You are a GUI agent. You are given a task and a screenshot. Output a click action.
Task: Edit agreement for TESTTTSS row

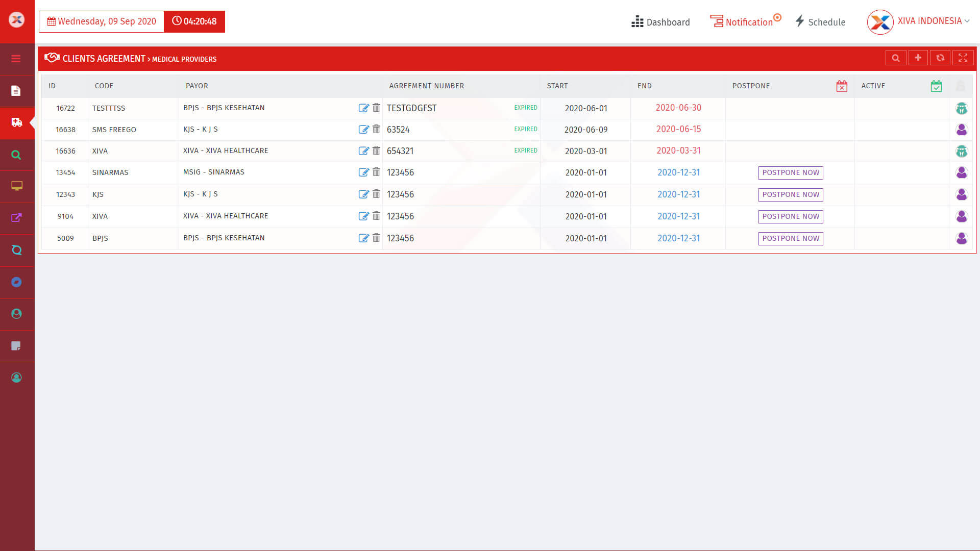[363, 108]
